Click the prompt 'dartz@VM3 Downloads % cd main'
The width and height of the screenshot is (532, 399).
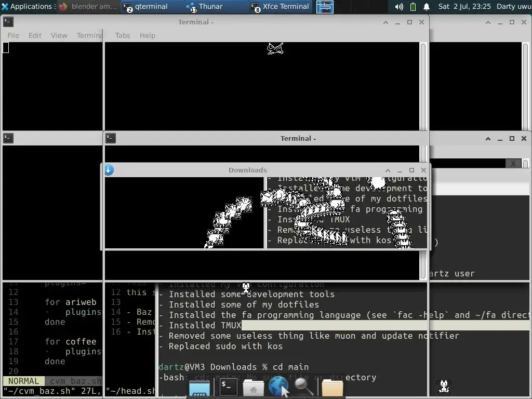point(234,367)
